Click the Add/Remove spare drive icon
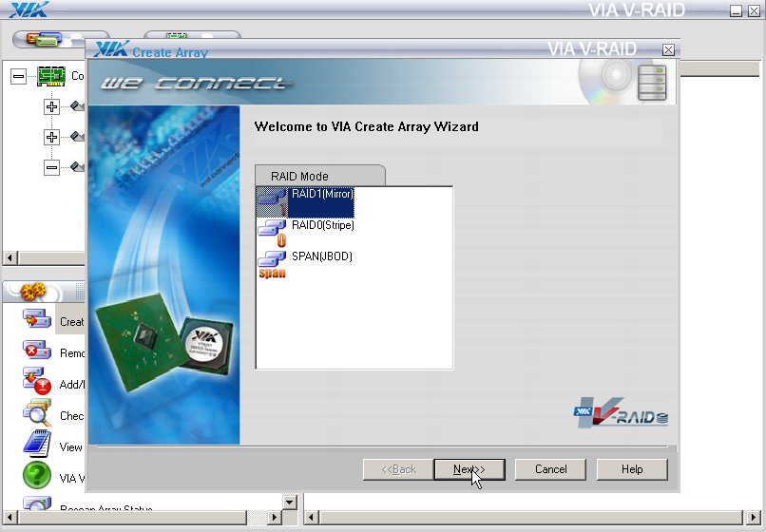 tap(37, 381)
